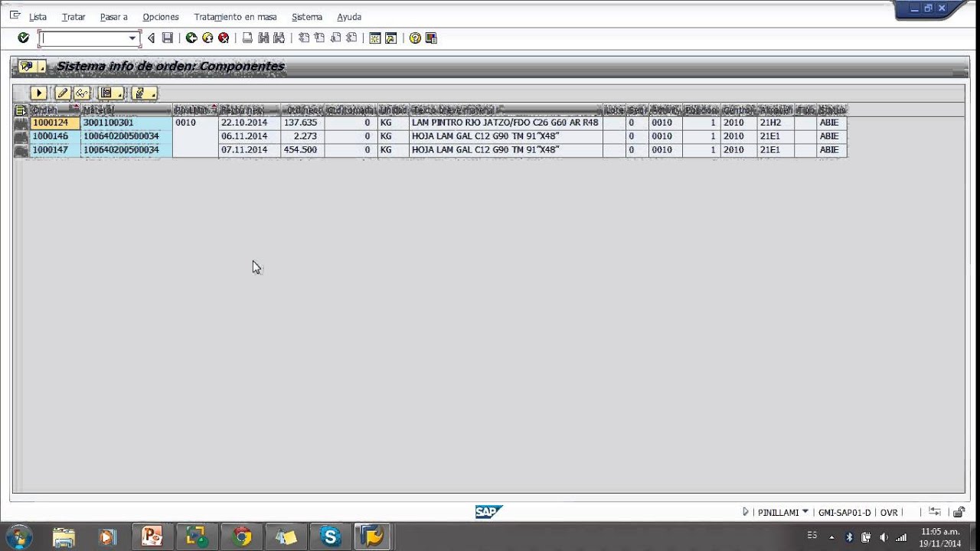Focus the SAP command field
This screenshot has width=980, height=551.
(83, 38)
